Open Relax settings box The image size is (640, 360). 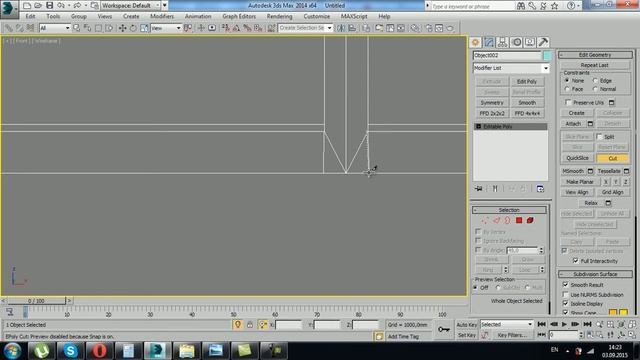tap(608, 203)
